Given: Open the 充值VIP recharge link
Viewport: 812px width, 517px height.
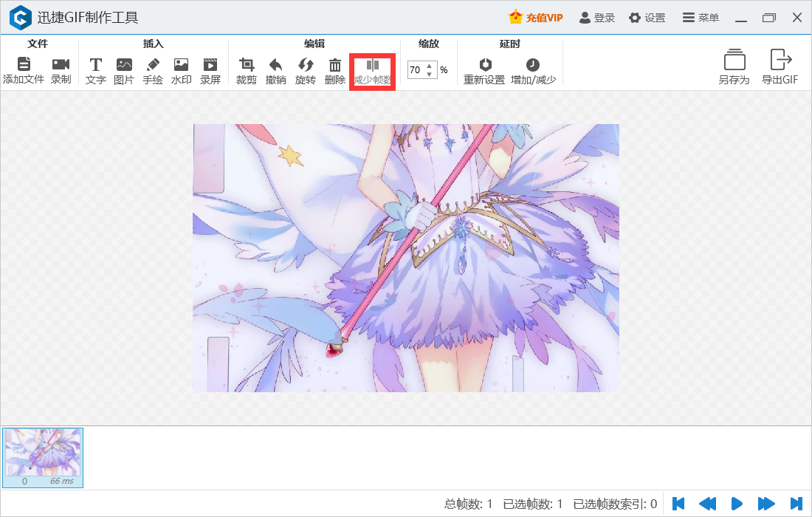Looking at the screenshot, I should tap(535, 18).
